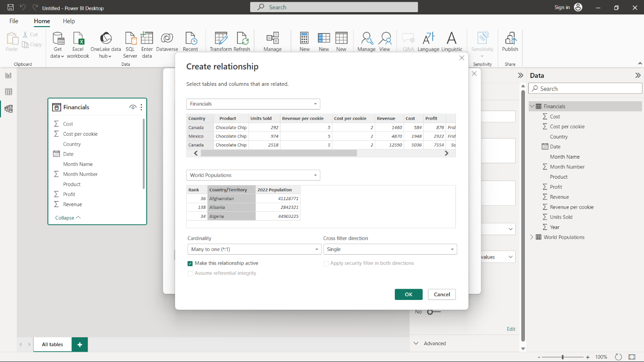
Task: Click fit to page icon in status bar
Action: (x=632, y=357)
